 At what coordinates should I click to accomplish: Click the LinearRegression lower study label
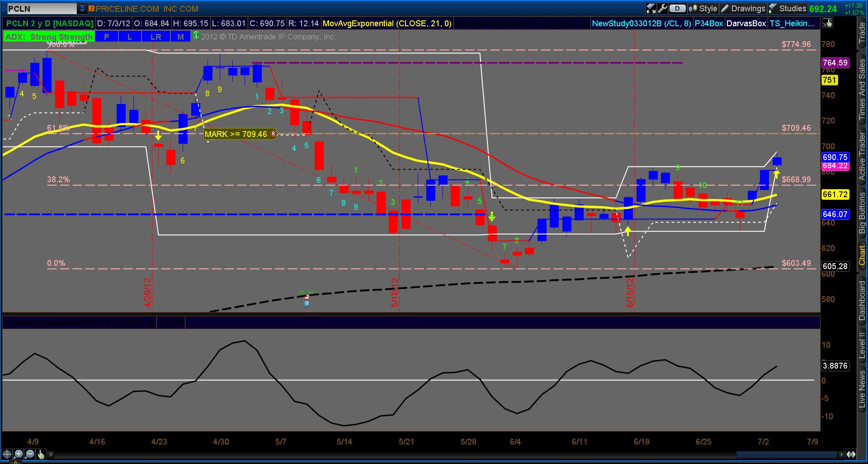pyautogui.click(x=79, y=323)
